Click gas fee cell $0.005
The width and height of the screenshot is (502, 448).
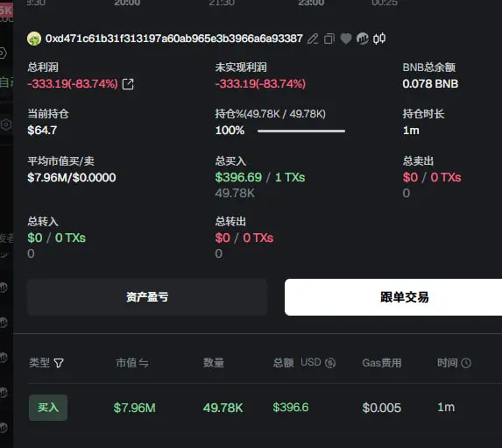382,408
